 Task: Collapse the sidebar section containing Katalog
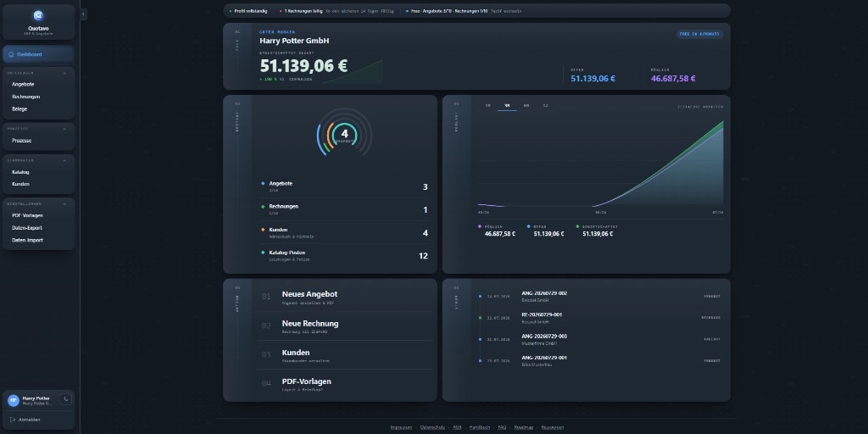pos(64,160)
